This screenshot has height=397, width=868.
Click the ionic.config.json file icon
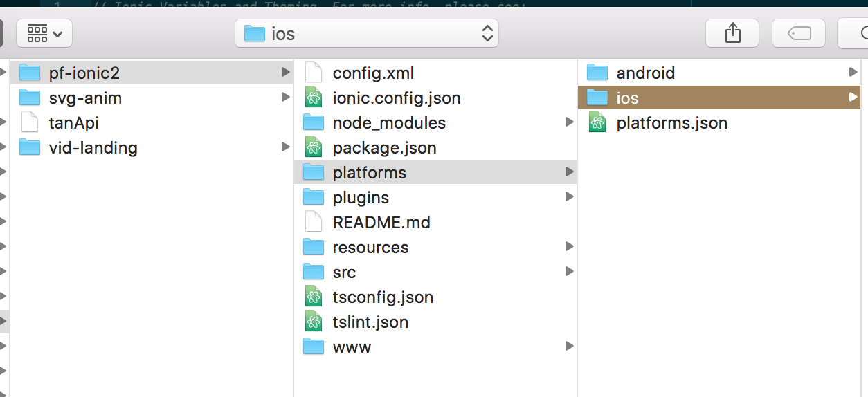coord(314,98)
